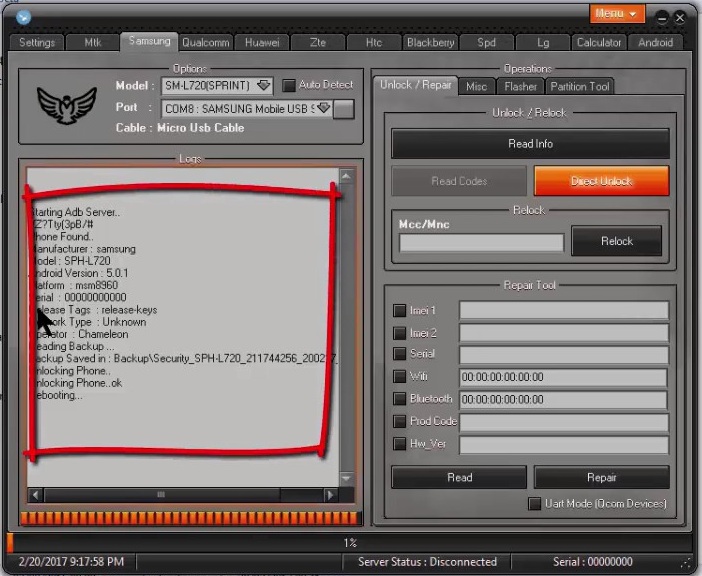
Task: Switch to the Mtk tab
Action: point(93,43)
